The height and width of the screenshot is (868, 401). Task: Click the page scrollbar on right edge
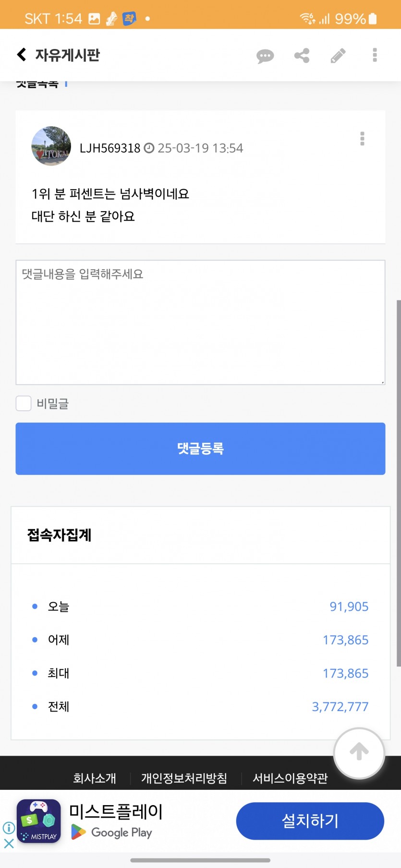[x=398, y=483]
